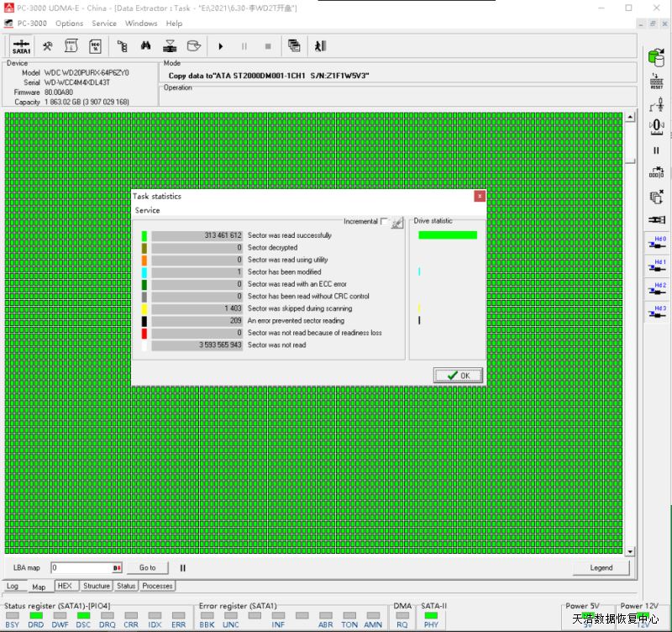Open the Legend button
The width and height of the screenshot is (672, 632).
point(601,568)
